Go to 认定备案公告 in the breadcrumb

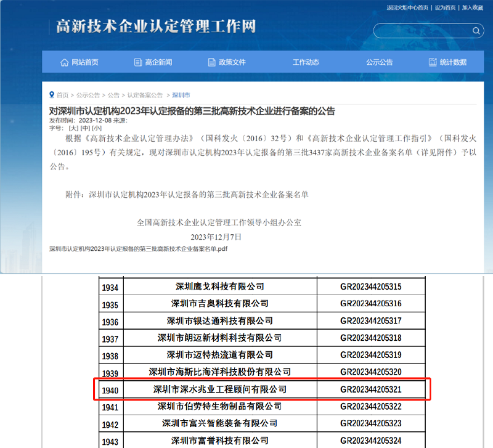click(145, 95)
